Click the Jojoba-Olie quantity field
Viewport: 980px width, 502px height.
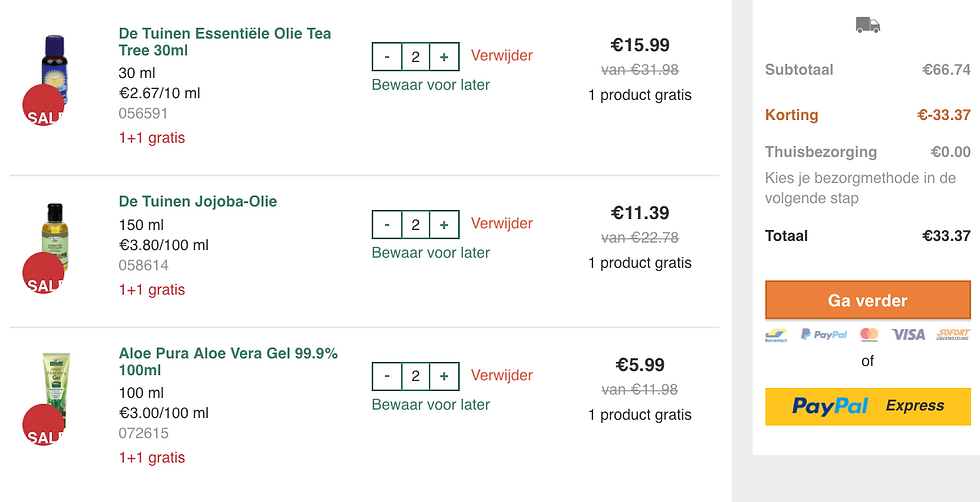coord(416,224)
